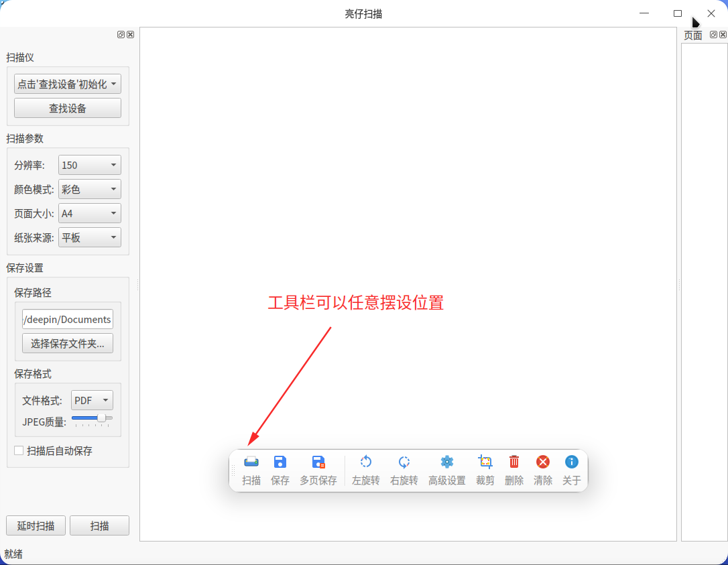The image size is (728, 565).
Task: Close the 页面 pages panel
Action: 723,34
